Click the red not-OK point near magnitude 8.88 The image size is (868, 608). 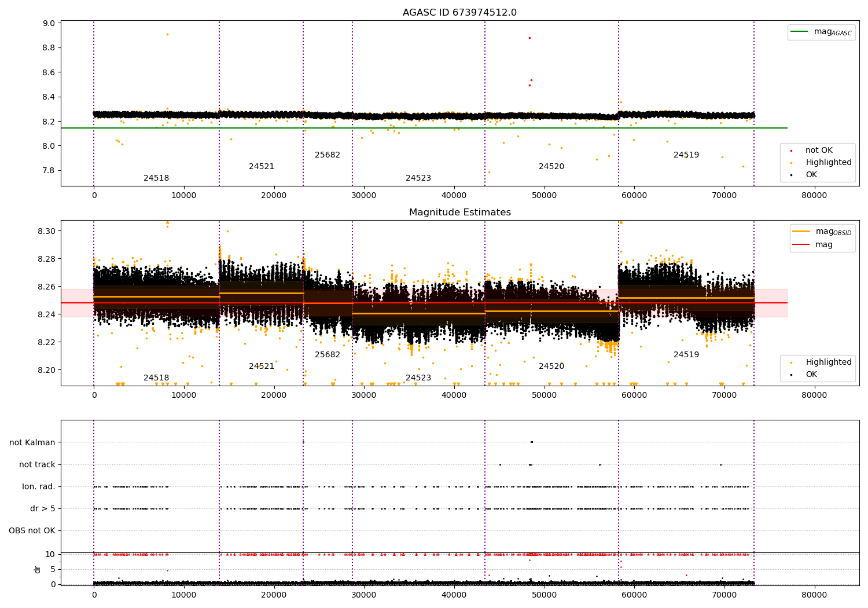pos(529,38)
